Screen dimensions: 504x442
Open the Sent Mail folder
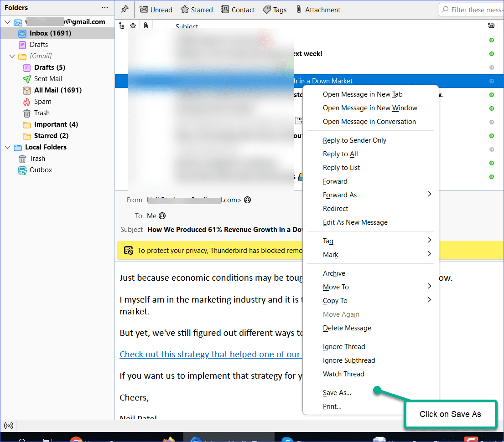point(48,79)
